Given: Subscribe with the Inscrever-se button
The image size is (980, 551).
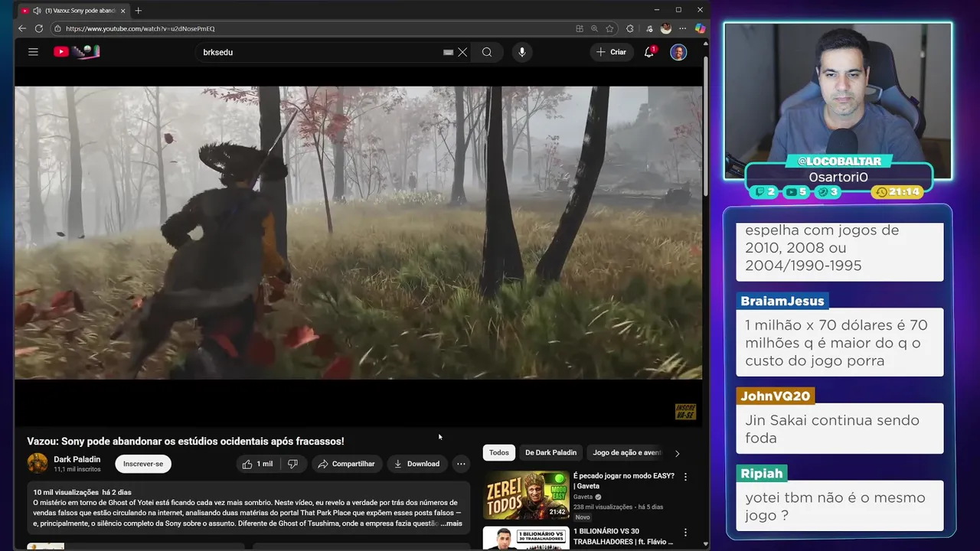Looking at the screenshot, I should 143,464.
